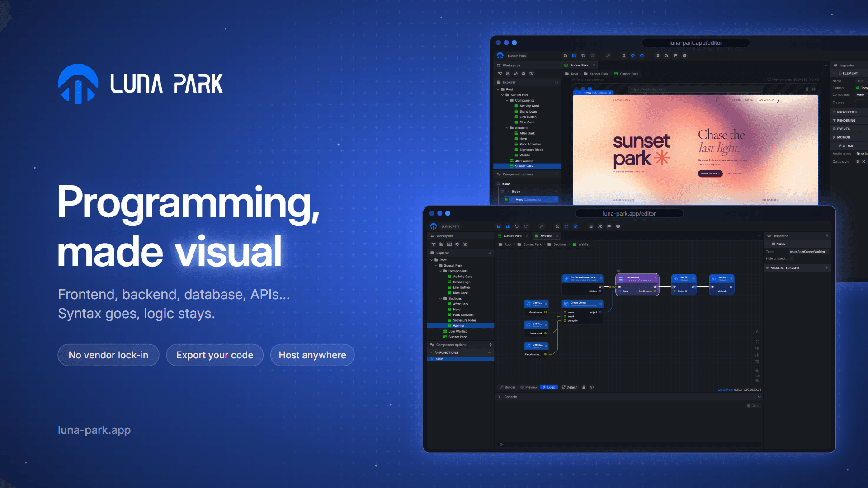The image size is (868, 488).
Task: Click the Clear button in Console
Action: pos(753,406)
